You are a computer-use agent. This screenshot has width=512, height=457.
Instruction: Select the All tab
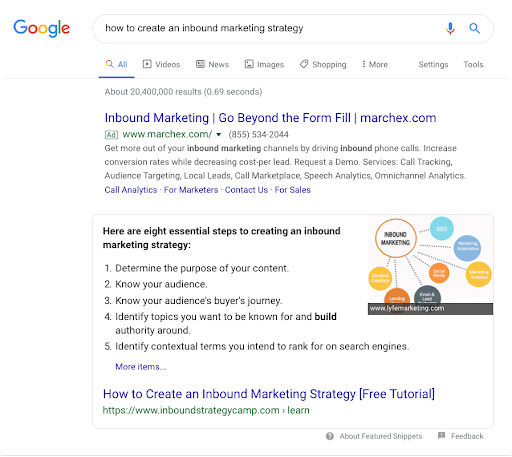click(x=116, y=64)
